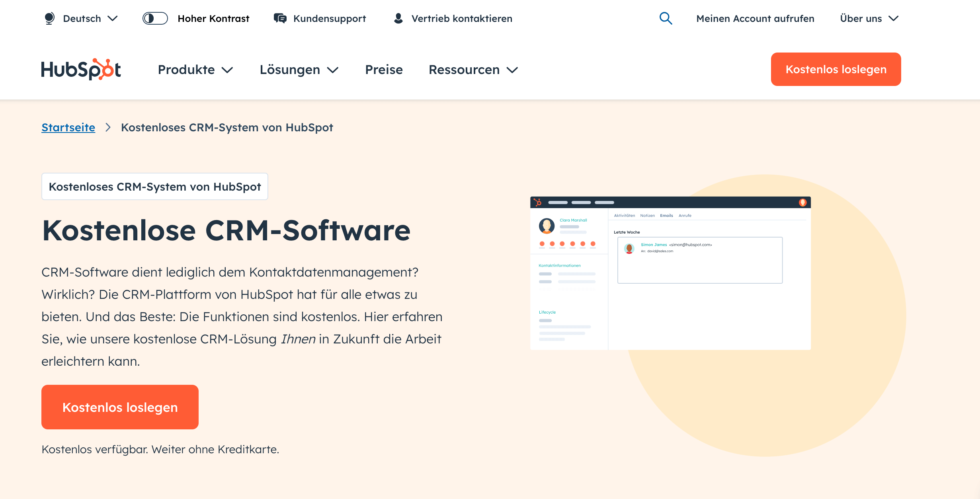Click the Kostenloses CRM-System von HubSpot badge
980x499 pixels.
tap(154, 186)
